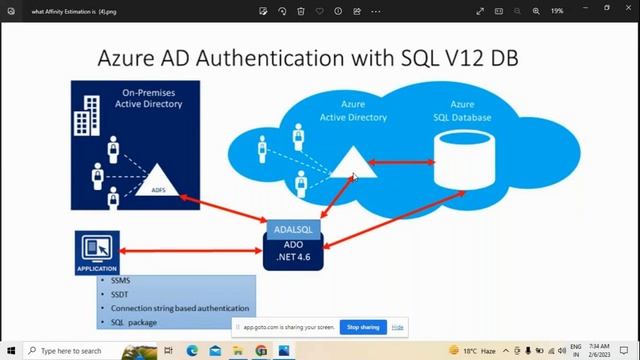Viewport: 640px width, 360px height.
Task: Open the Mail app from taskbar
Action: tap(215, 351)
